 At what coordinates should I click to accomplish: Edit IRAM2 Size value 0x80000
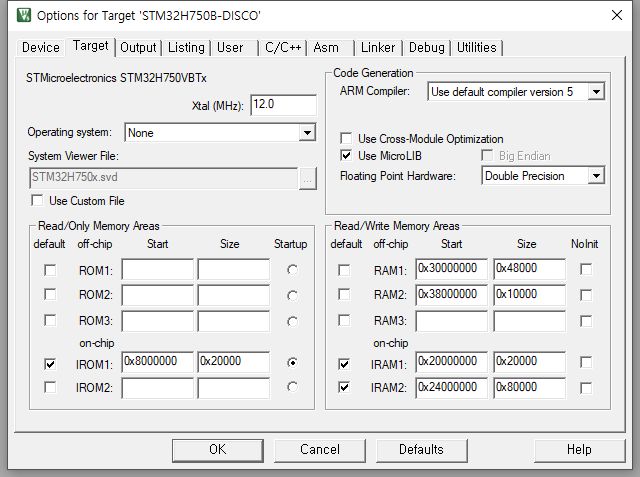[x=529, y=388]
